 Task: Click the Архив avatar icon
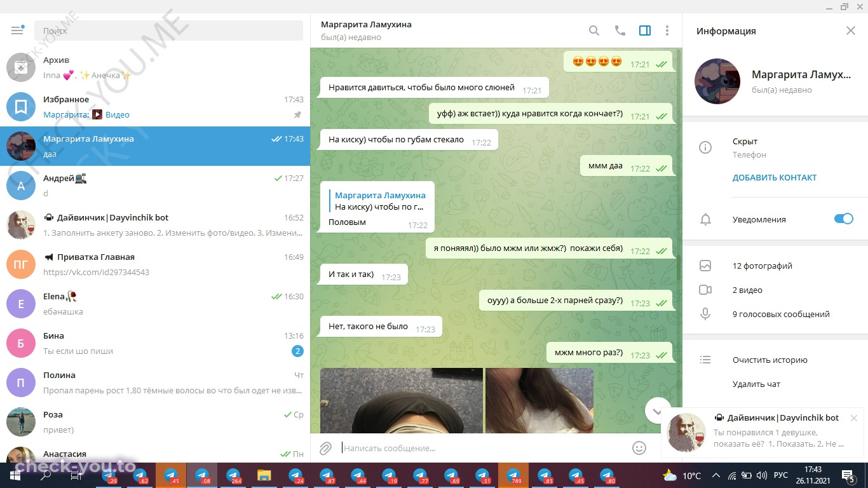point(21,67)
